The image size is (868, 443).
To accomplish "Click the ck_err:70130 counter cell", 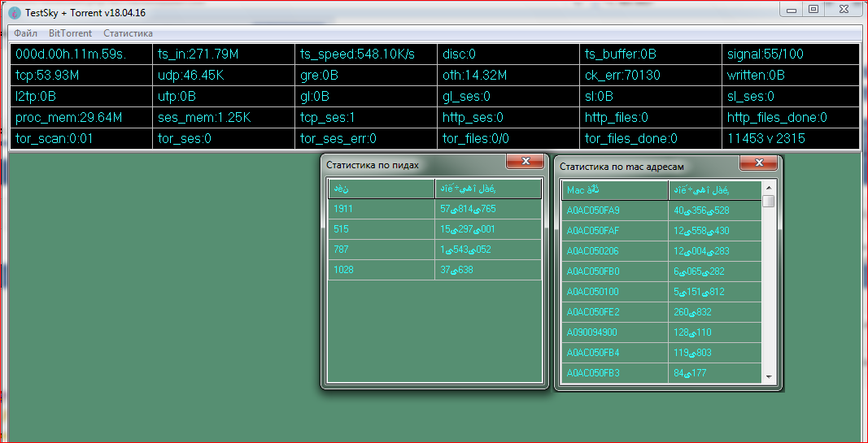I will (650, 76).
